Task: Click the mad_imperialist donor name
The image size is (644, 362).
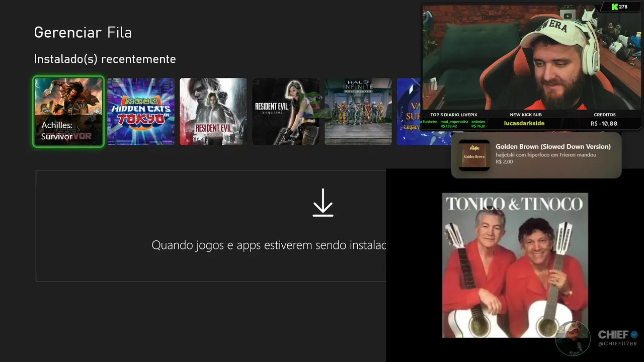Action: point(454,122)
